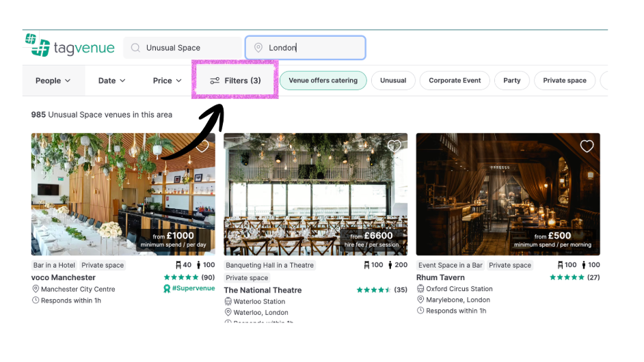Open the Rhum Tavern venue photo
The width and height of the screenshot is (644, 362).
508,194
